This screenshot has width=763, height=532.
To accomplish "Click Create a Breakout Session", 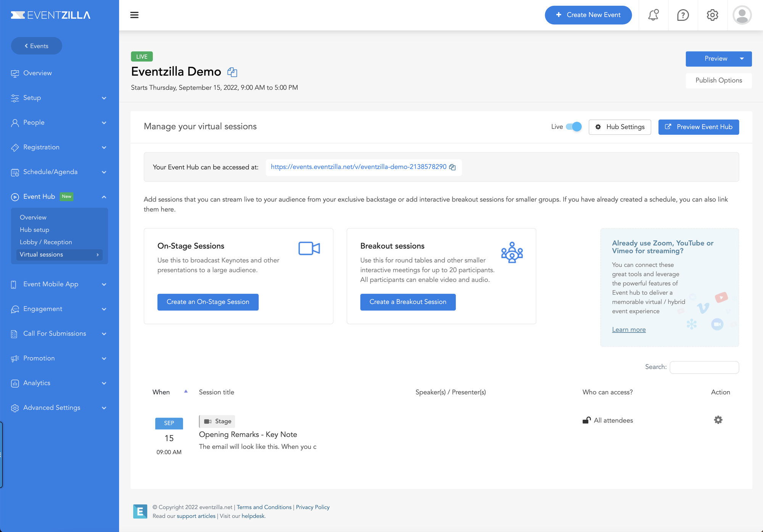I will click(408, 302).
